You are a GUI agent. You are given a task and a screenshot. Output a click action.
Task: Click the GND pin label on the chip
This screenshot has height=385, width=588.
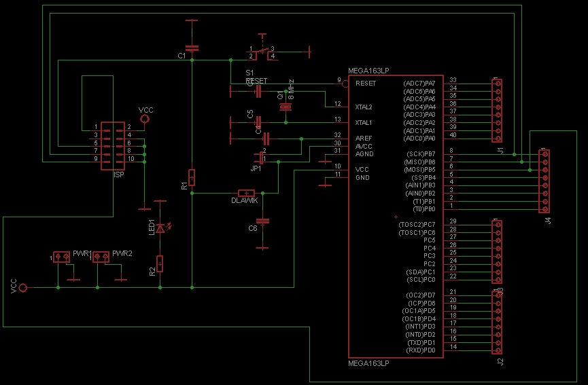(362, 177)
